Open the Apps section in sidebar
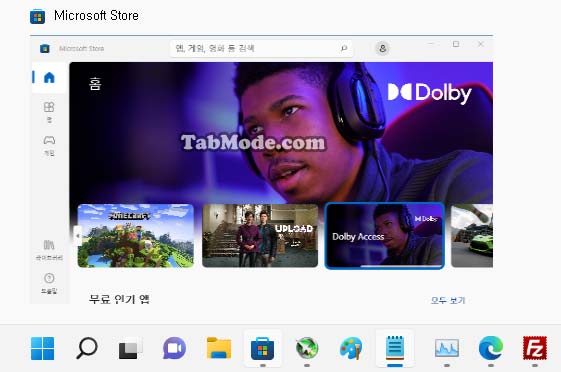Screen dimensions: 561x372 [x=49, y=111]
